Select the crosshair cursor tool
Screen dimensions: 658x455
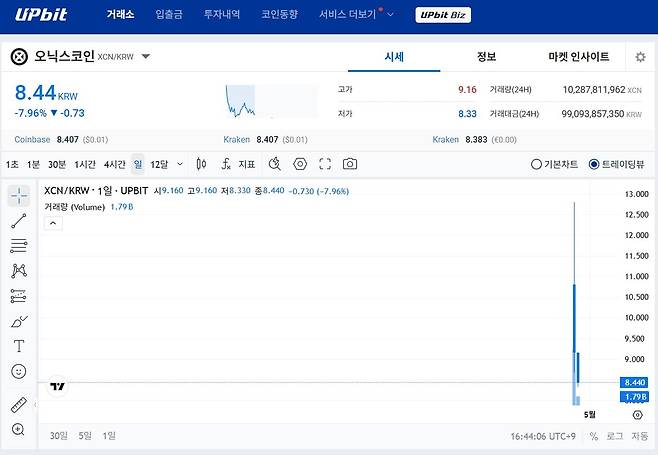tap(19, 196)
